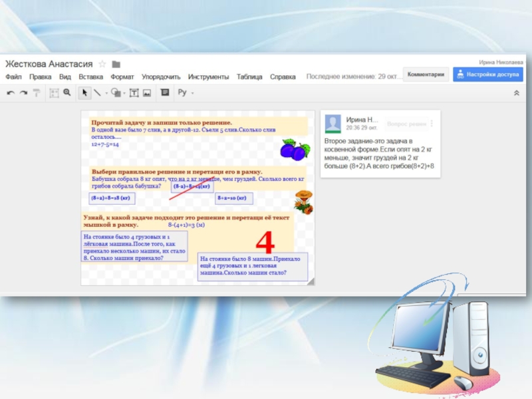Click the Redo arrow in the toolbar

pyautogui.click(x=23, y=93)
